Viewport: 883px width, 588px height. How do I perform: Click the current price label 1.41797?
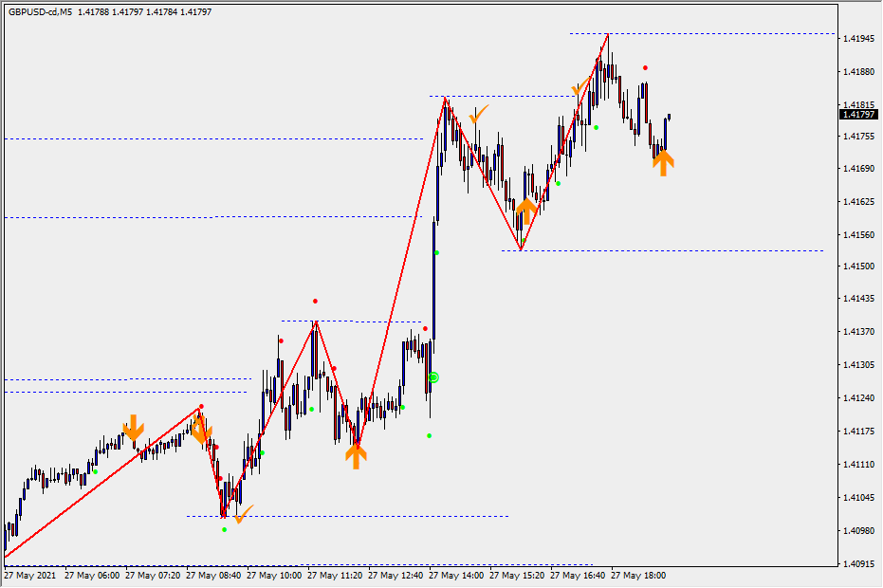[858, 115]
